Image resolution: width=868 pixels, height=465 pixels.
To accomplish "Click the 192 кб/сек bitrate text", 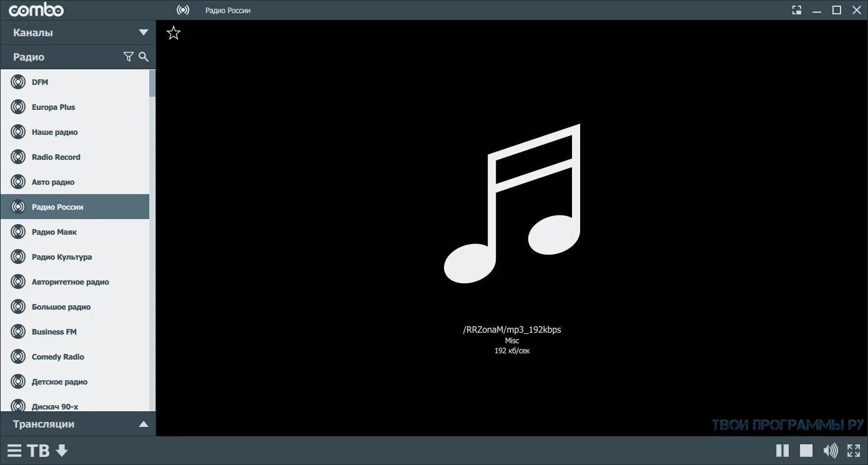I will (x=512, y=351).
